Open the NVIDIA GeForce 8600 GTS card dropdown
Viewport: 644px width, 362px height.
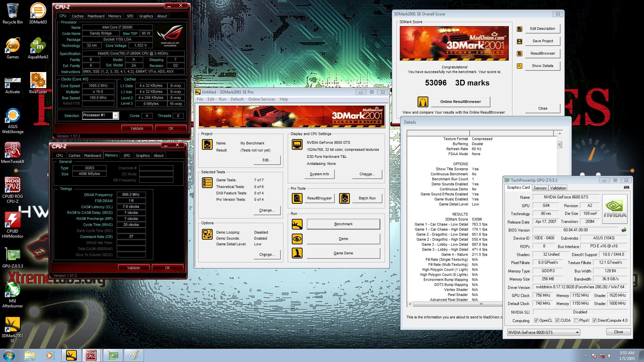543,333
